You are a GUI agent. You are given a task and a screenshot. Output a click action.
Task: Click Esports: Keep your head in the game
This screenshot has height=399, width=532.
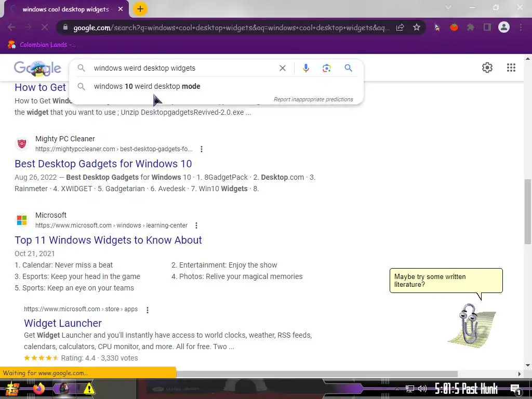(77, 276)
